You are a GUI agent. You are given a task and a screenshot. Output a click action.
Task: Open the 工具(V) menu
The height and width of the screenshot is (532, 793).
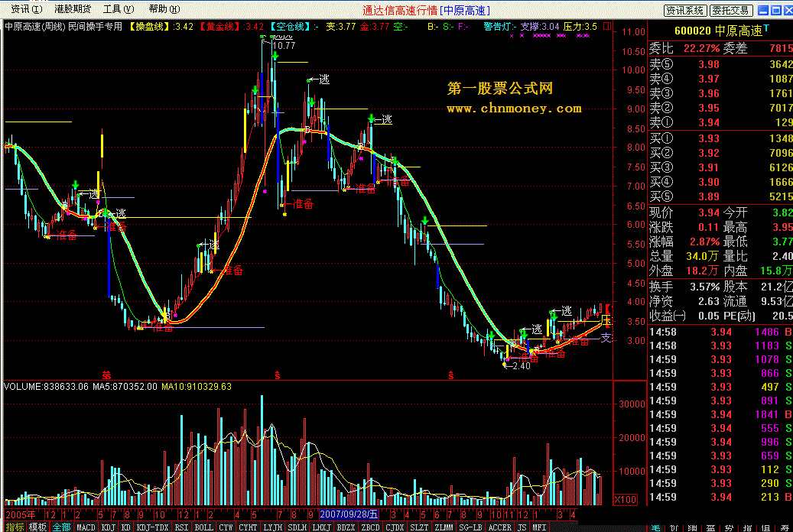118,9
